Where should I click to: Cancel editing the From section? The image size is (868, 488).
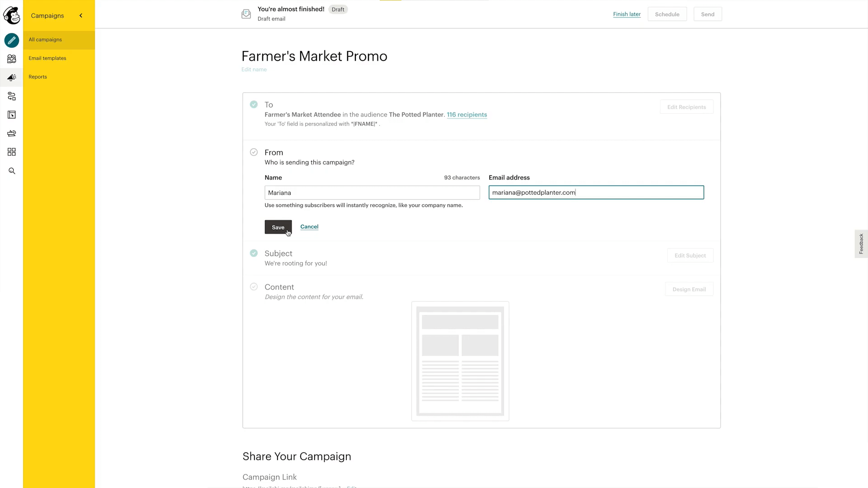[x=309, y=227]
